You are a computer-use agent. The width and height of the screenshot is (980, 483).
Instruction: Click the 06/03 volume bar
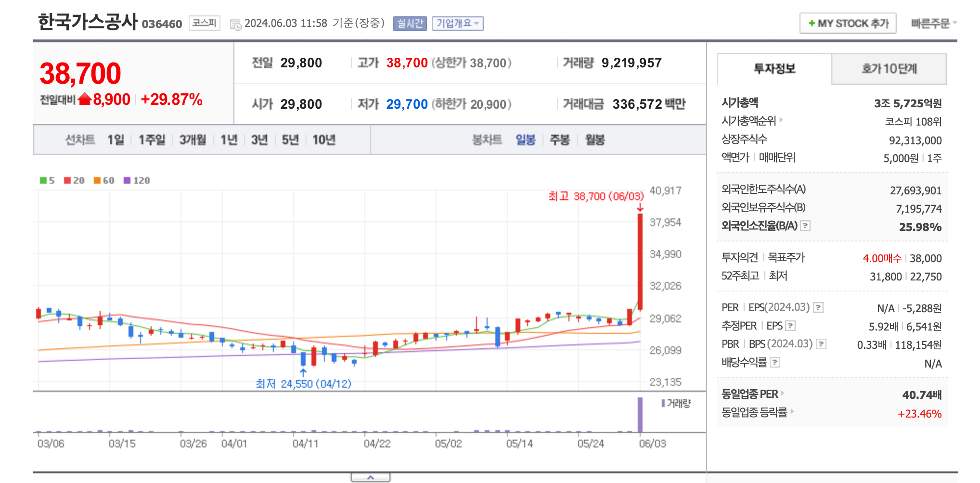640,415
